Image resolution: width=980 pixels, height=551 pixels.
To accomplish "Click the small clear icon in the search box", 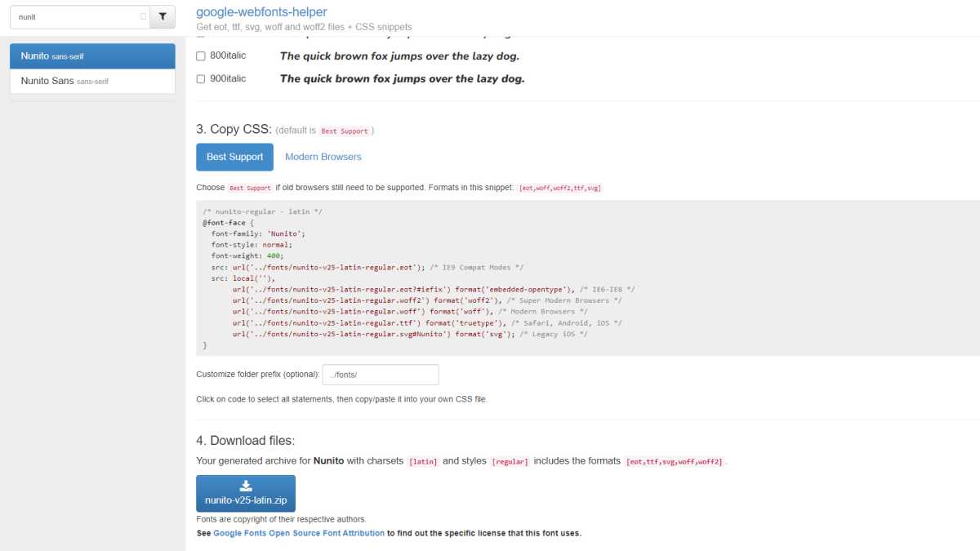I will click(143, 16).
